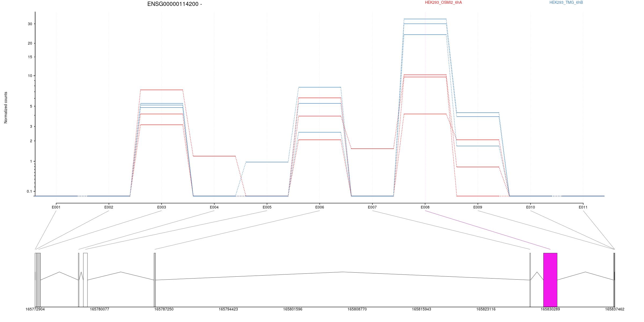Click the blue line segment above E005
Image resolution: width=644 pixels, height=322 pixels.
coord(267,162)
